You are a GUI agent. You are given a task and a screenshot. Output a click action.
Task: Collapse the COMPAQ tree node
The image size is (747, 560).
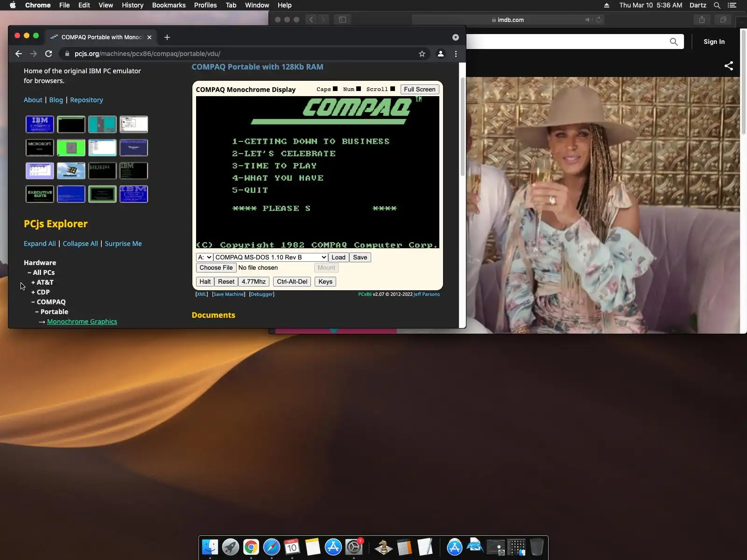pos(49,302)
